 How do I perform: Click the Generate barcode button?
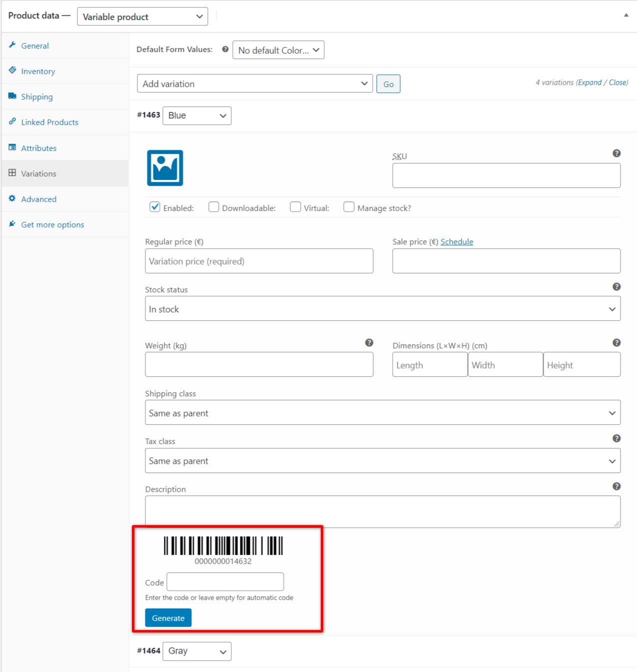pyautogui.click(x=168, y=618)
